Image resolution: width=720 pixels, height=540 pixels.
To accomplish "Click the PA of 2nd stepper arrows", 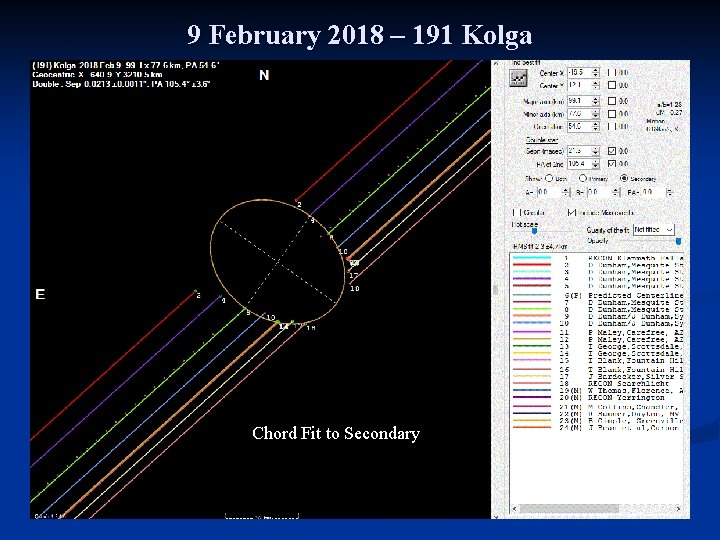I will coord(596,163).
